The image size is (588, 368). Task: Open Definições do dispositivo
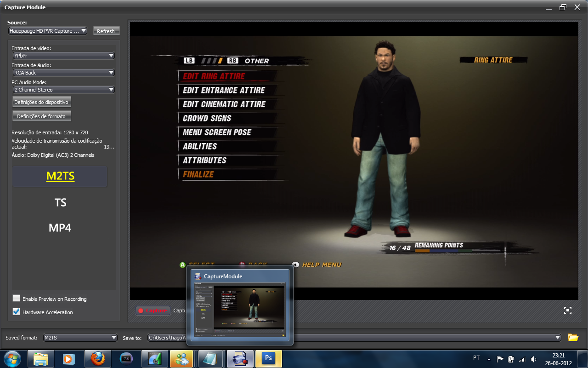point(41,102)
